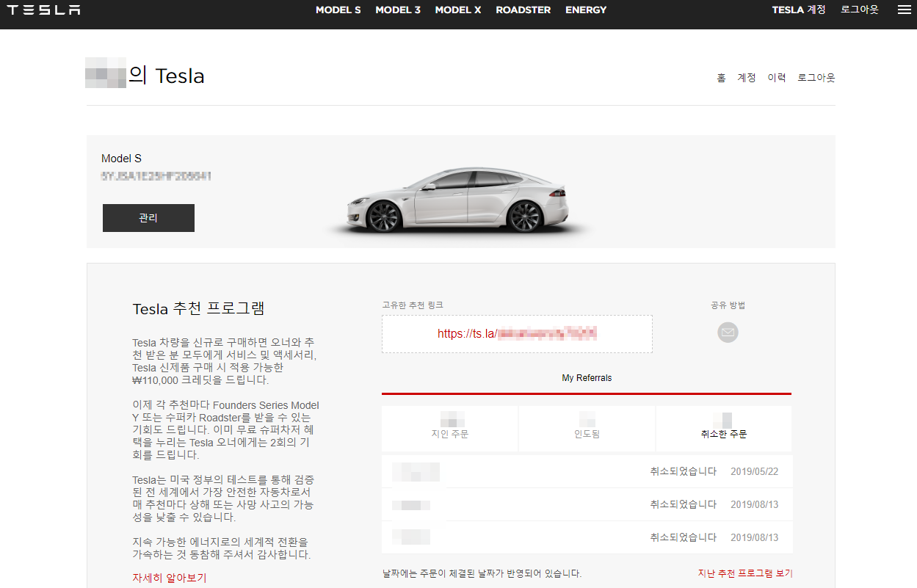Click the Model S vehicle name text
Viewport: 917px width, 588px height.
click(x=121, y=159)
